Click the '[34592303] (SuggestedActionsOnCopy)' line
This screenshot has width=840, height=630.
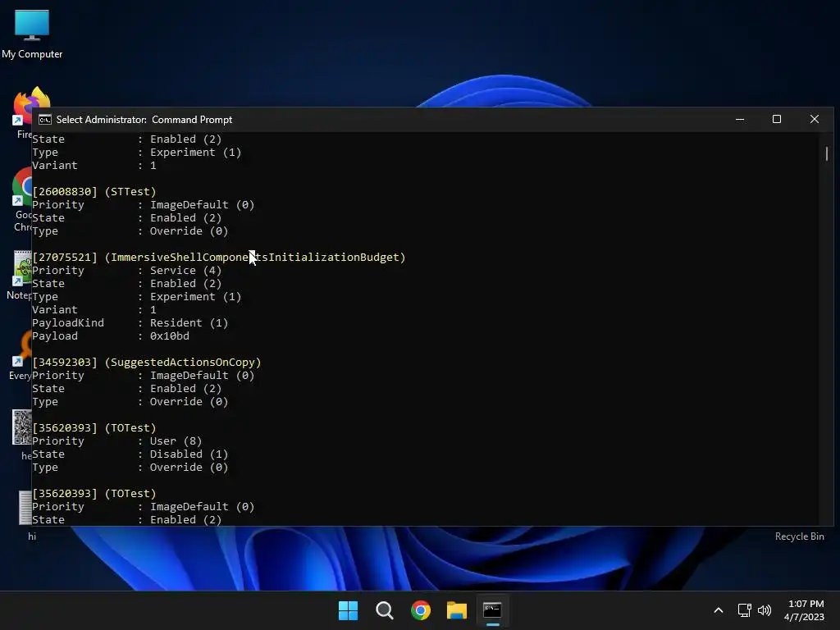point(147,362)
